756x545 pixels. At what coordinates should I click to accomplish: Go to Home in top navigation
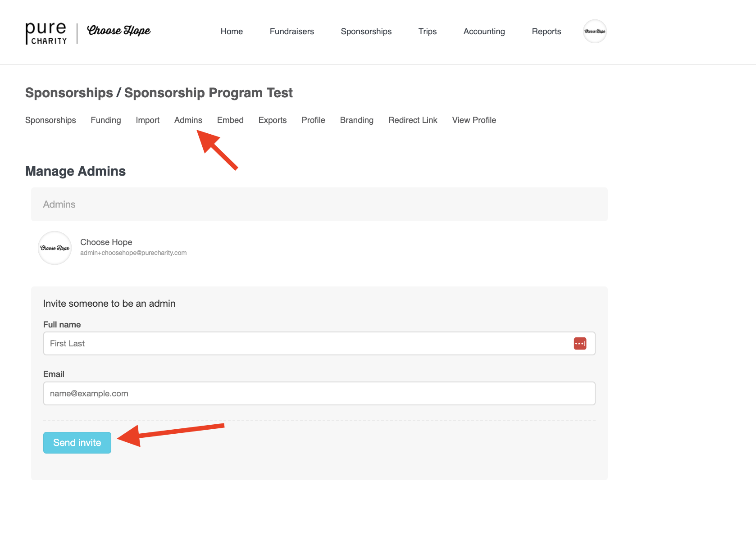(x=232, y=32)
